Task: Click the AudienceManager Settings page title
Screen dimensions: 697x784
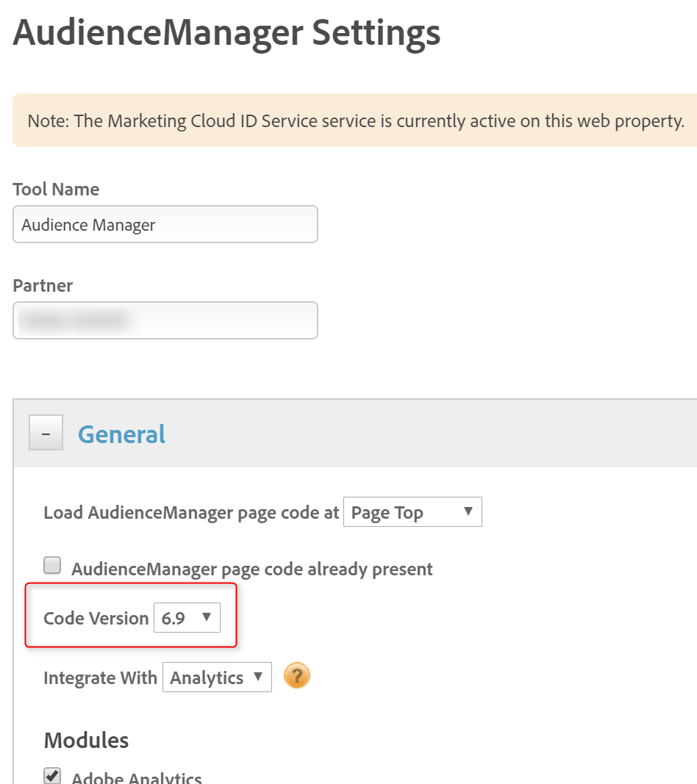Action: (x=226, y=34)
